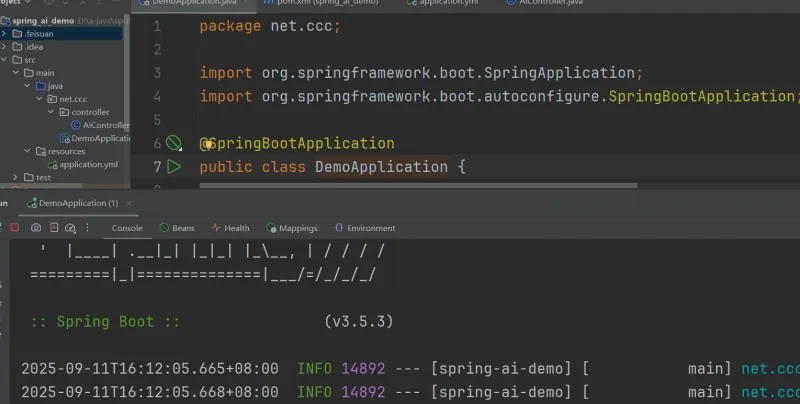Click the green run gutter icon beside DemoApplication class
Image resolution: width=800 pixels, height=404 pixels.
coord(175,167)
